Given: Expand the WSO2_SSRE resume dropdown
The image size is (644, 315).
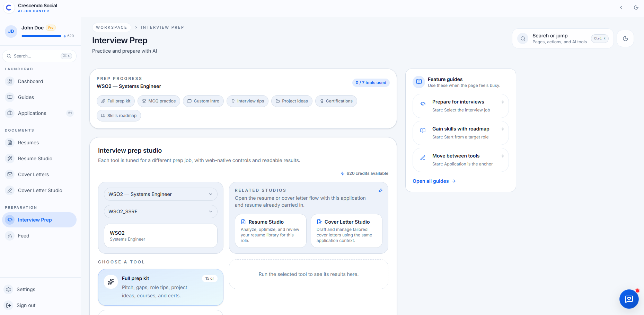Looking at the screenshot, I should coord(161,211).
